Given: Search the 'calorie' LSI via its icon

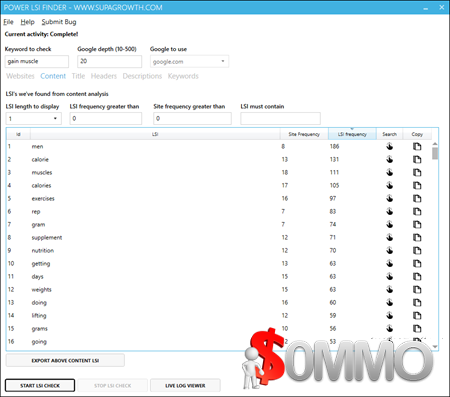Looking at the screenshot, I should pyautogui.click(x=389, y=159).
